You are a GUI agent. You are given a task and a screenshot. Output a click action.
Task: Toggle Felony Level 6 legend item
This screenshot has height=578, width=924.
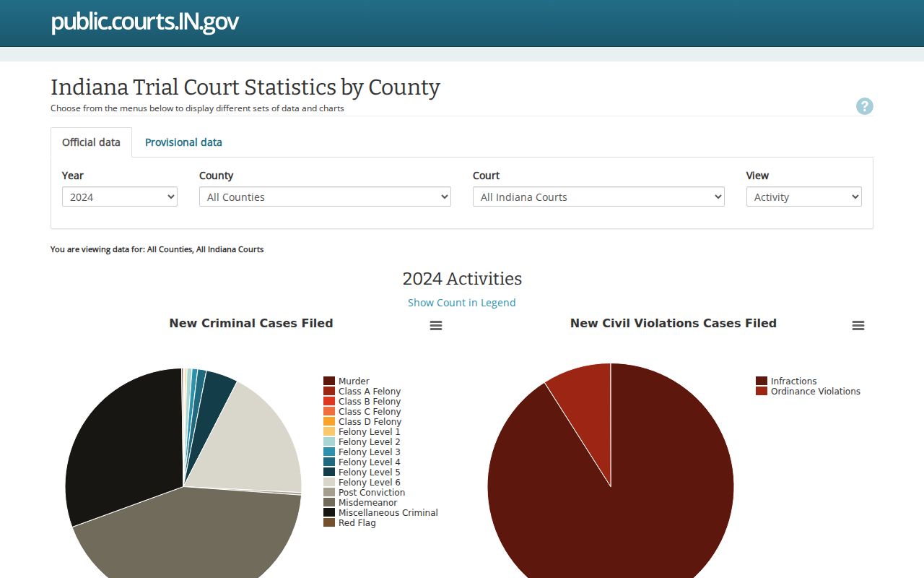pyautogui.click(x=362, y=482)
